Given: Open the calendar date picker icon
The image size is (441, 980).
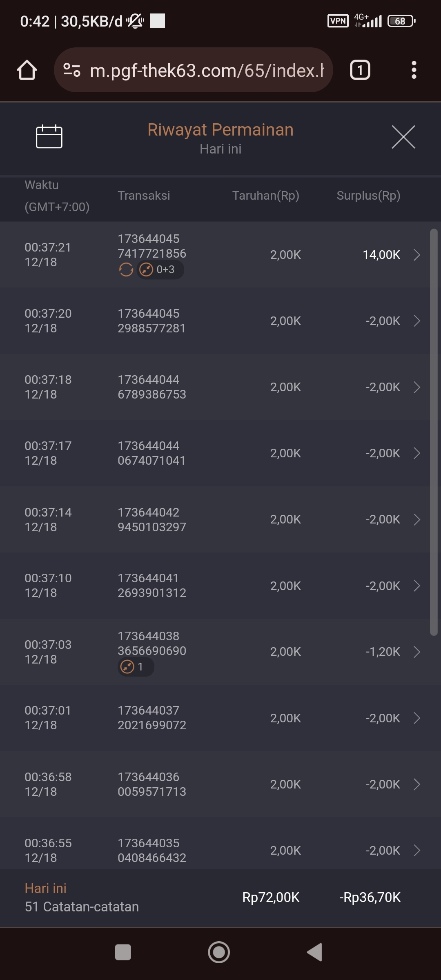Looking at the screenshot, I should tap(49, 136).
